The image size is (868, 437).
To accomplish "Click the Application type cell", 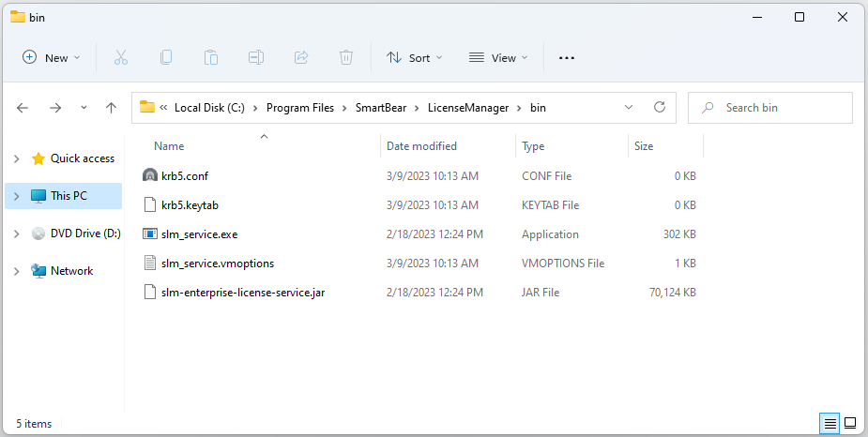I will (550, 234).
